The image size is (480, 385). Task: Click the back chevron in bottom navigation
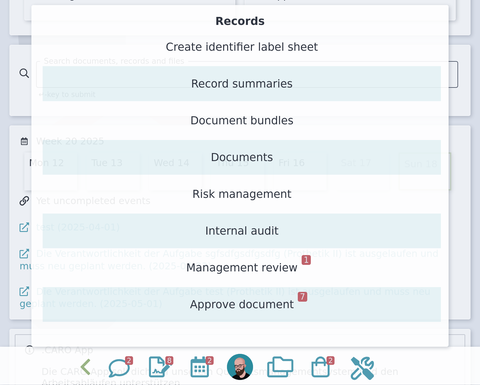(85, 367)
